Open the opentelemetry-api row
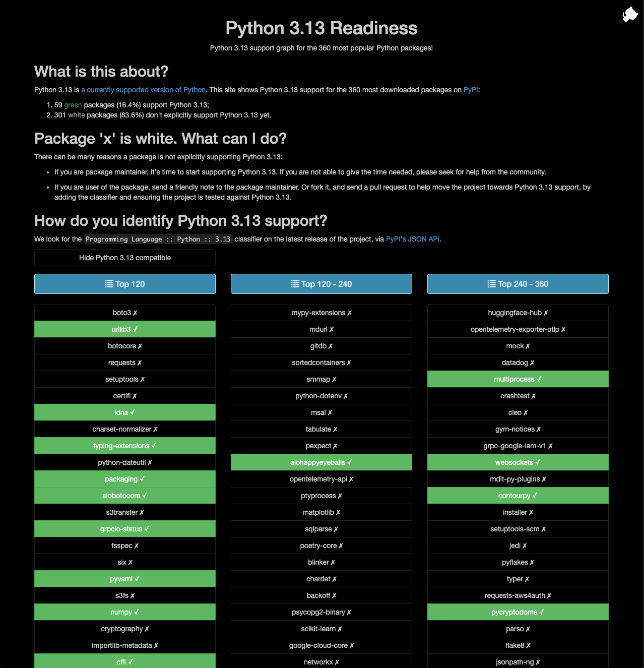 (x=321, y=479)
